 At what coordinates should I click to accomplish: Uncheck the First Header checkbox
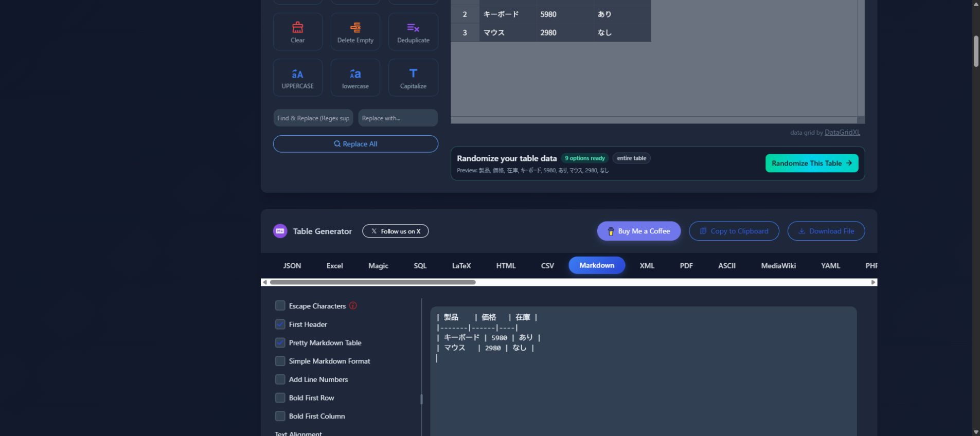click(280, 324)
